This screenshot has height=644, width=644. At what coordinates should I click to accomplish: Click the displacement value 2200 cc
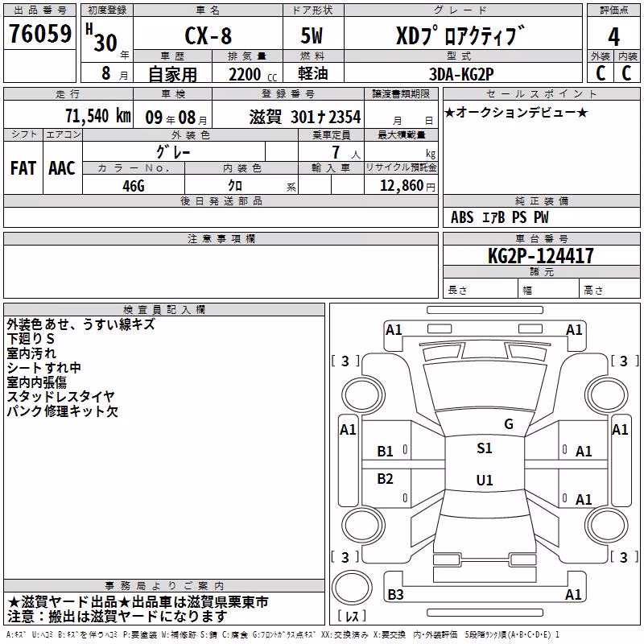click(x=253, y=75)
